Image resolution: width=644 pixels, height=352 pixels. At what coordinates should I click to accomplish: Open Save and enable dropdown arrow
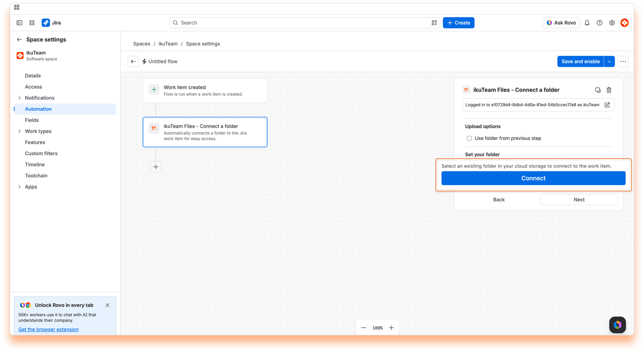coord(609,61)
